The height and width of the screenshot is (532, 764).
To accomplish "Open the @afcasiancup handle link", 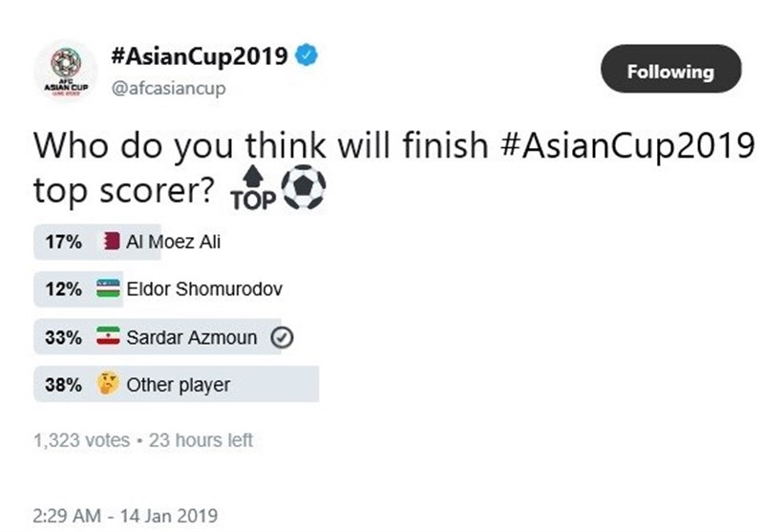I will click(x=169, y=88).
